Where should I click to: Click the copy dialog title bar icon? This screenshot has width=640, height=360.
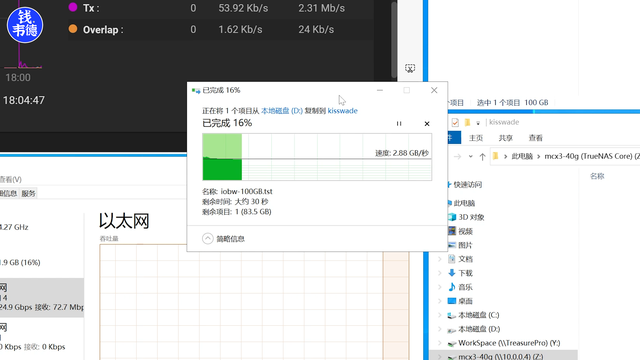point(196,90)
